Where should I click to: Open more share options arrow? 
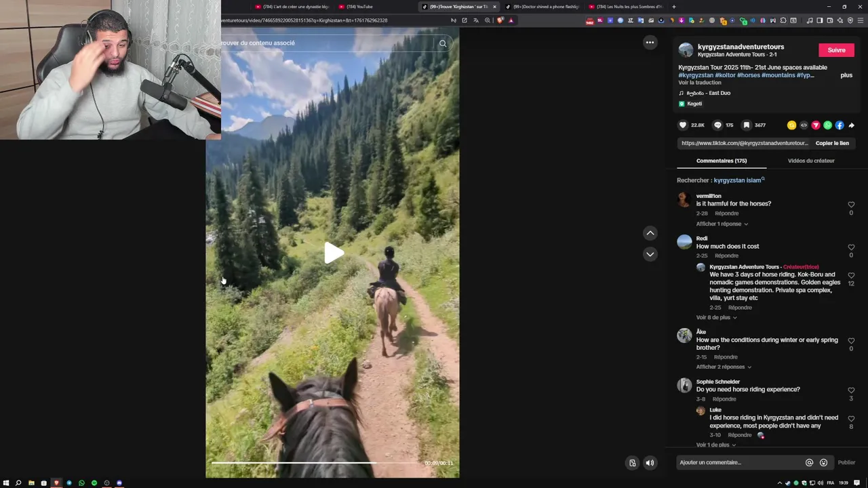tap(852, 125)
